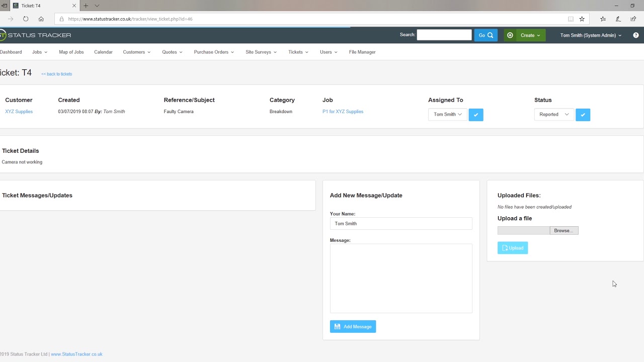This screenshot has height=362, width=644.
Task: Click the Message text area
Action: click(x=401, y=279)
